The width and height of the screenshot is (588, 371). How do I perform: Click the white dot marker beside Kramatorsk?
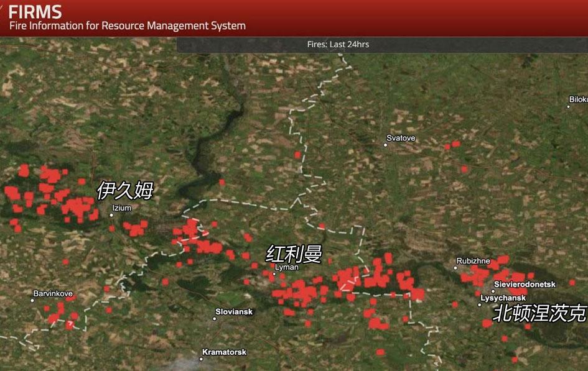pyautogui.click(x=201, y=359)
